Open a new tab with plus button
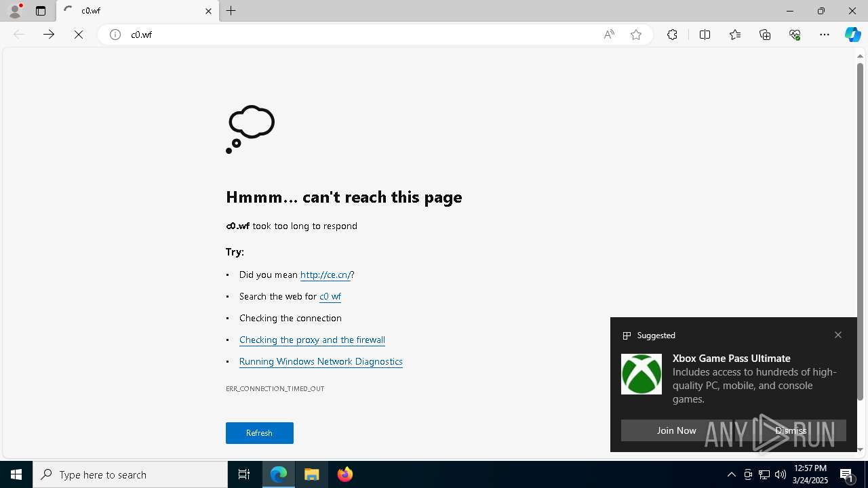The image size is (868, 488). click(x=231, y=11)
